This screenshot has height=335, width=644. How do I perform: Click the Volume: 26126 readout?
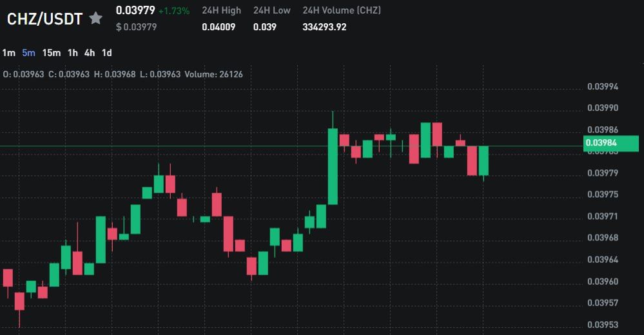point(213,74)
